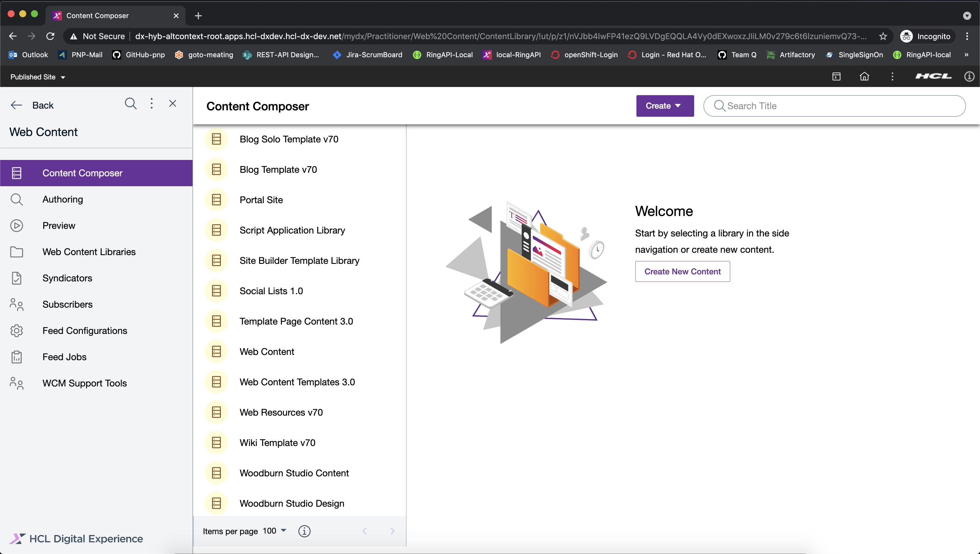The height and width of the screenshot is (554, 980).
Task: Open the openShift-Login bookmark
Action: point(584,55)
